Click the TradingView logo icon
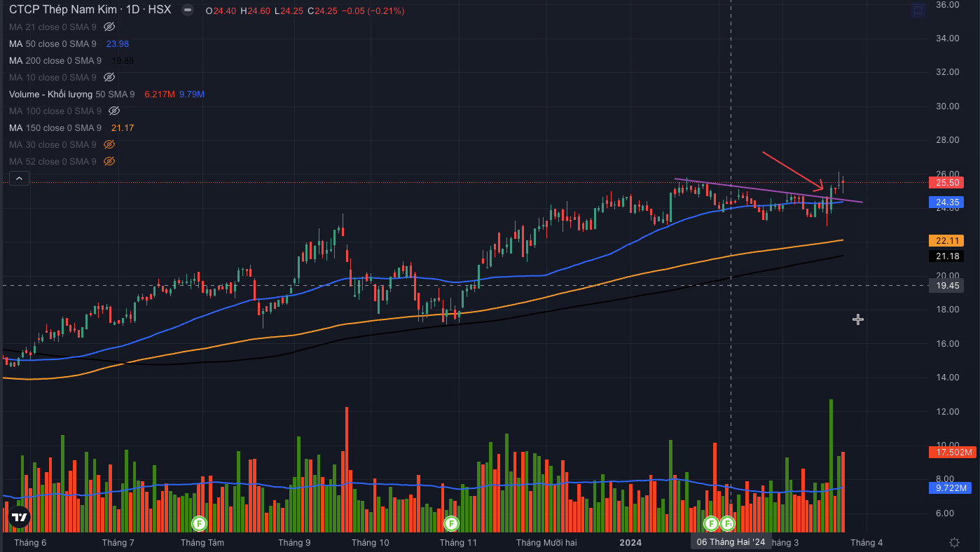980x552 pixels. point(20,517)
